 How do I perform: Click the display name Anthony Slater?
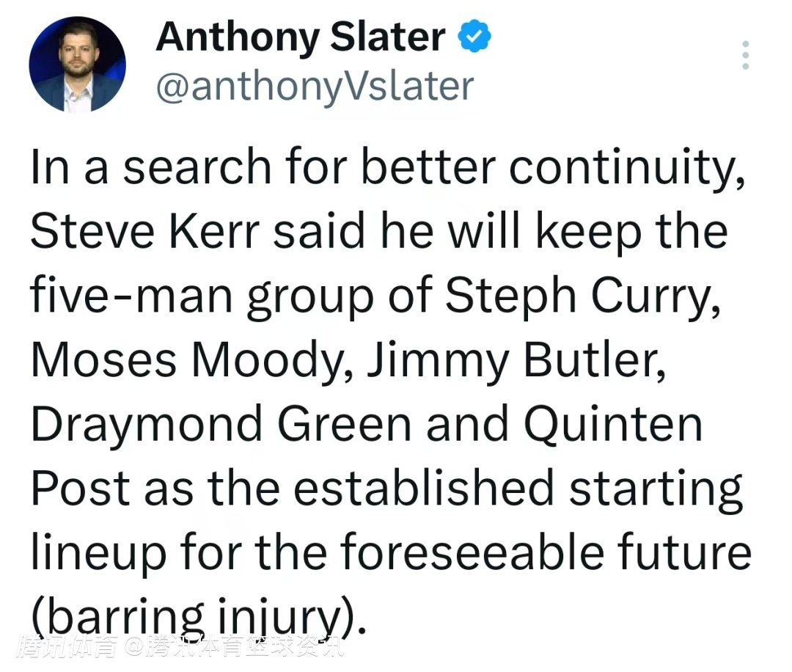[x=300, y=37]
